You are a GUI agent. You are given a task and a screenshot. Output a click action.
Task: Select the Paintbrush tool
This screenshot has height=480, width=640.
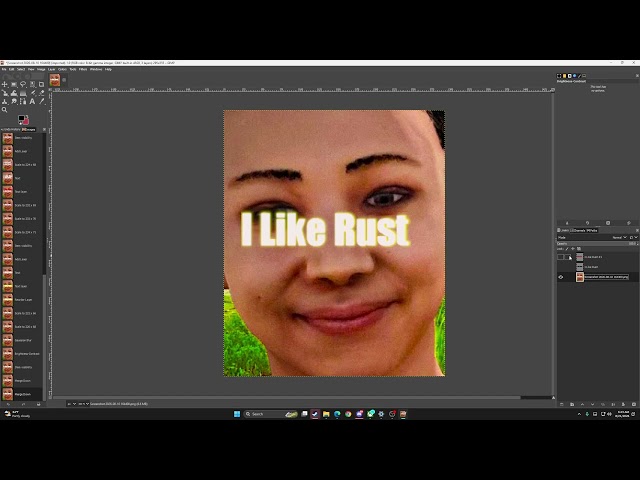point(33,93)
